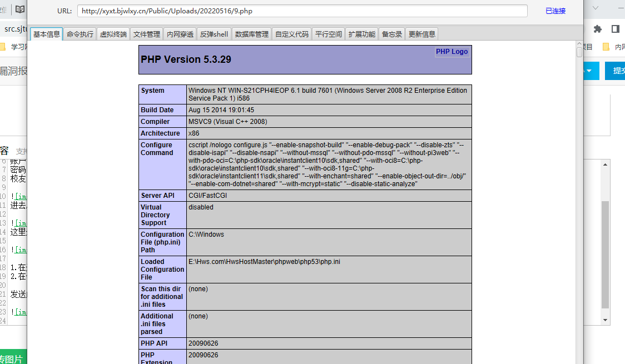This screenshot has height=364, width=625.
Task: Click the loaded php.ini file path value
Action: coord(264,262)
